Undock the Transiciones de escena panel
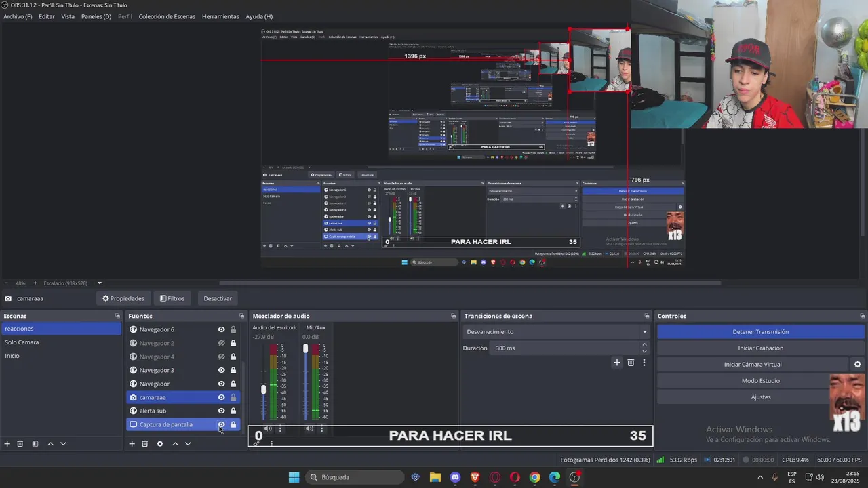This screenshot has height=488, width=868. [647, 316]
